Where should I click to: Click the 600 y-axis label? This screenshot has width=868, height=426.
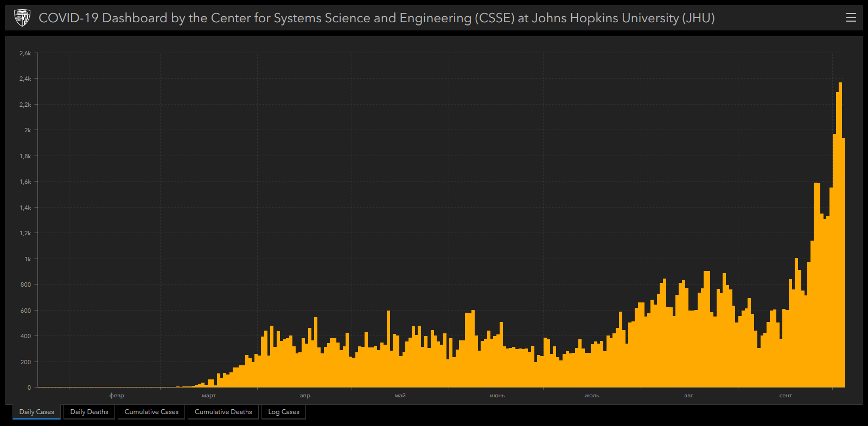click(26, 311)
